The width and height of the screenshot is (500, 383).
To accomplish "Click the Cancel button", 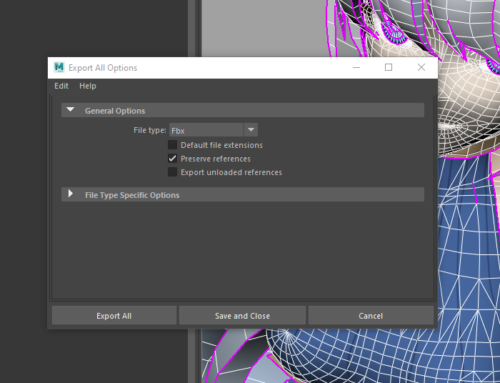I will pos(371,316).
